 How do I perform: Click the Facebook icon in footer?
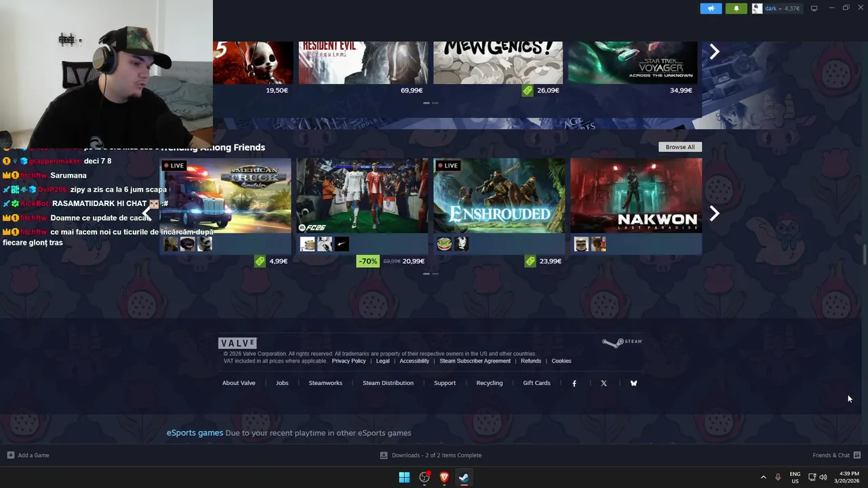point(574,383)
